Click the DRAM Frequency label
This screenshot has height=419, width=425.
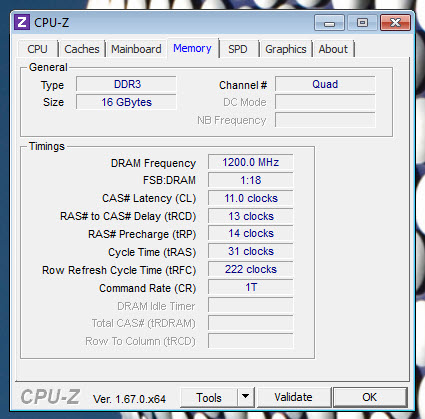point(153,163)
